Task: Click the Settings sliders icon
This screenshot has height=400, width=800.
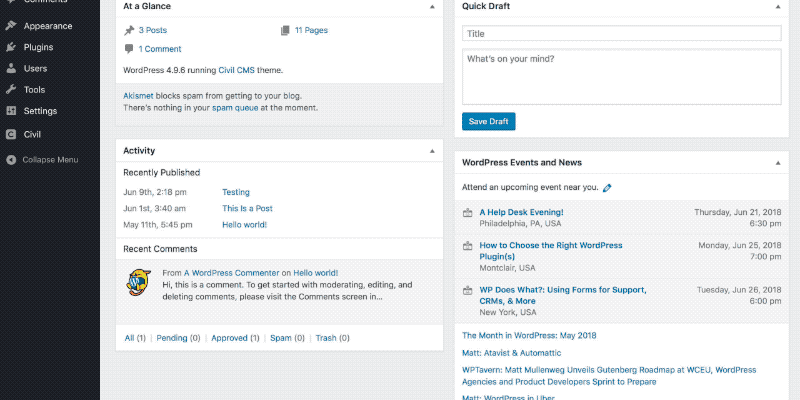Action: [x=11, y=111]
